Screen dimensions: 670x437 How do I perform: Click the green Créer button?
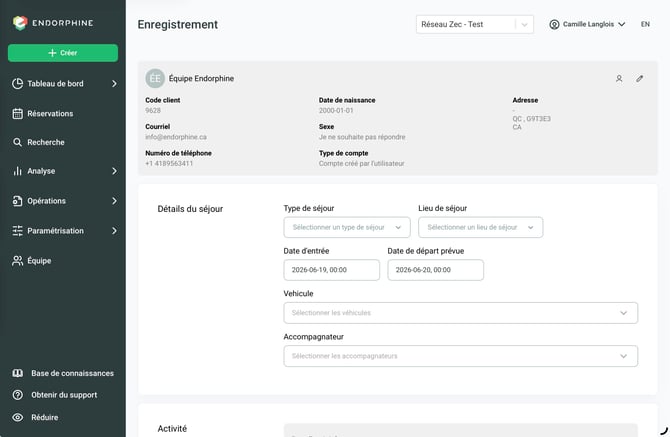coord(63,53)
